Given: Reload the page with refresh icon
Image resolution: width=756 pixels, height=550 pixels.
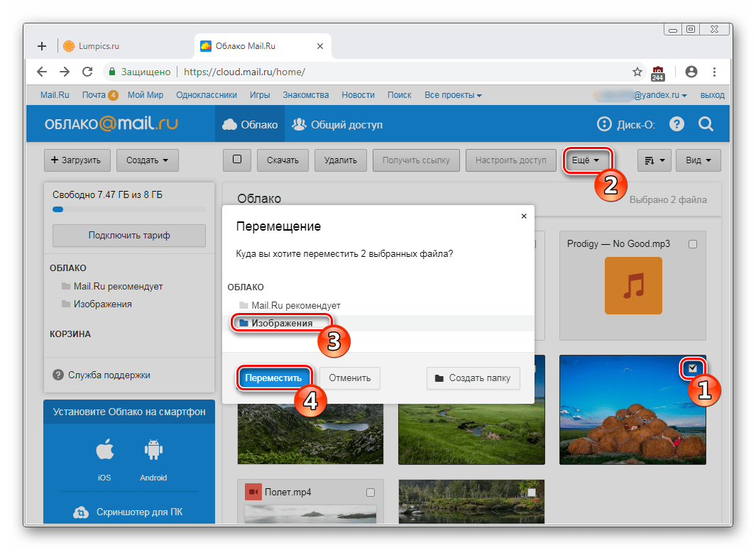Looking at the screenshot, I should (87, 72).
